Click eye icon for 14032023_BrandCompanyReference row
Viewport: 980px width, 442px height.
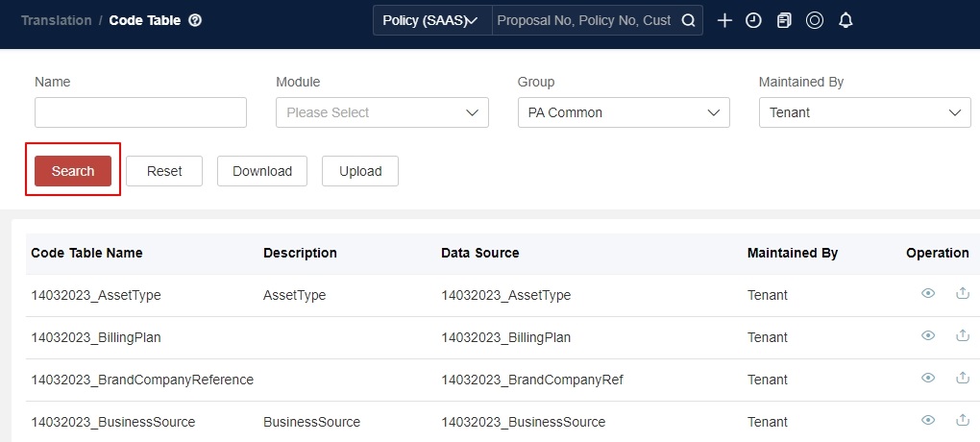pyautogui.click(x=928, y=379)
